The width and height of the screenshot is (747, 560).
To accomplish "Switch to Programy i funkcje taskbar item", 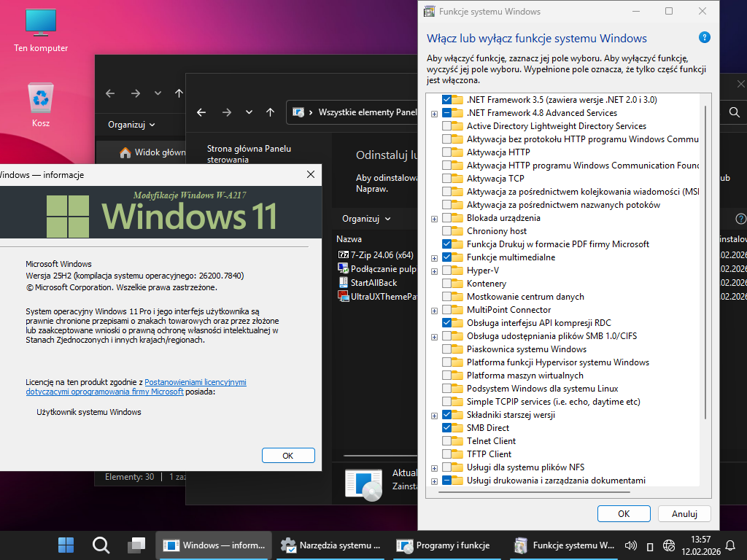I will point(444,545).
